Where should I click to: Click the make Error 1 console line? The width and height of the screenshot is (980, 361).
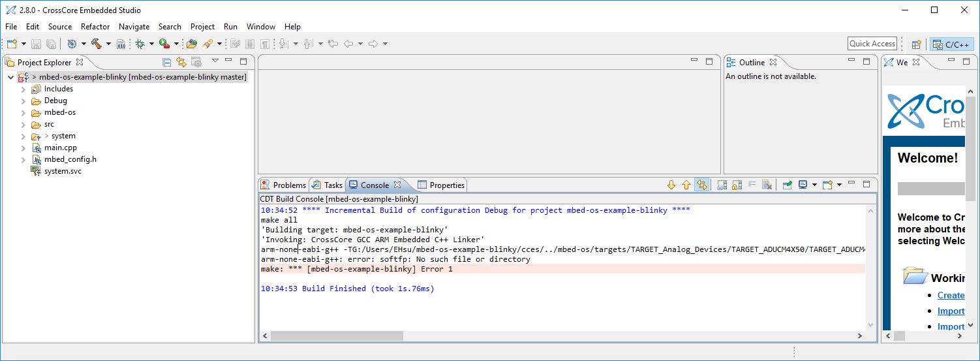pos(356,269)
